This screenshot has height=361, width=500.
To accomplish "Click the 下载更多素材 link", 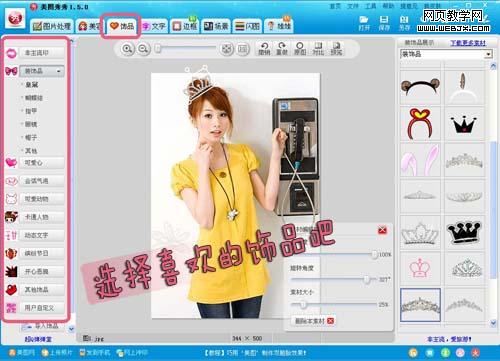I will (x=468, y=43).
